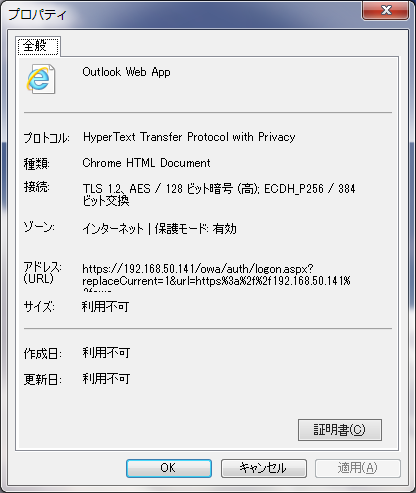Click the 更新日 利用不可 value
Screen dimensions: 416x493
(x=106, y=379)
